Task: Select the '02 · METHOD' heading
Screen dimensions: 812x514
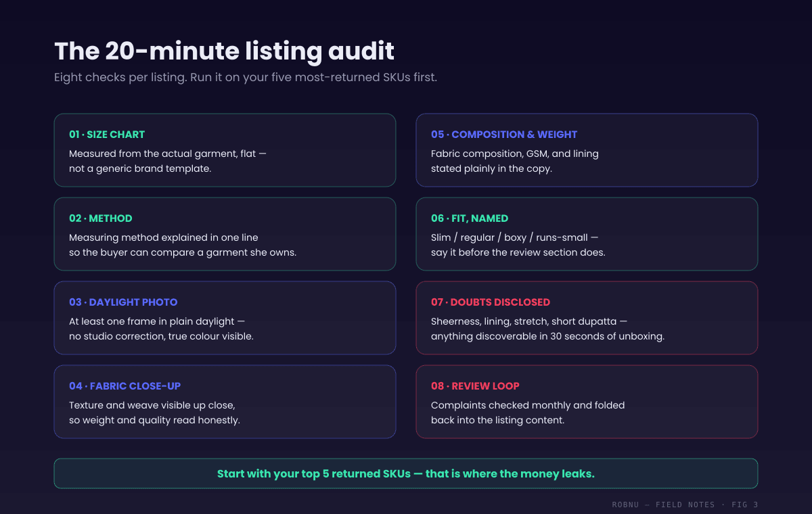Action: coord(101,218)
